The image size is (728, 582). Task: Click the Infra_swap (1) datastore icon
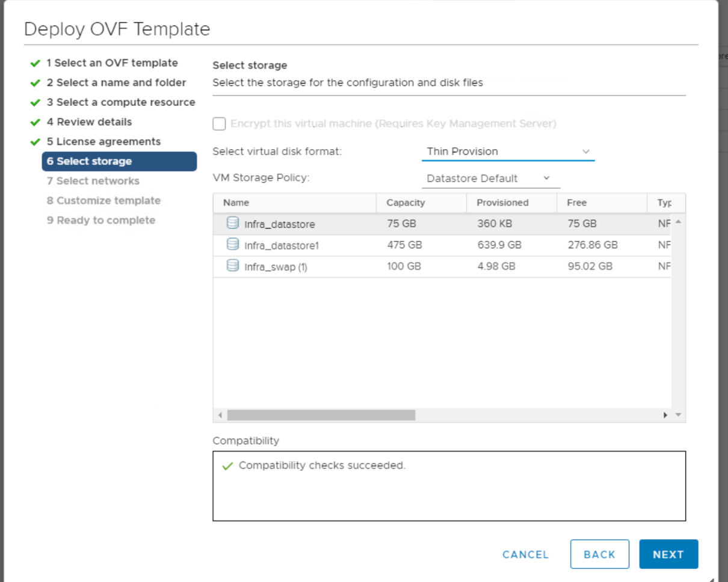(x=232, y=266)
